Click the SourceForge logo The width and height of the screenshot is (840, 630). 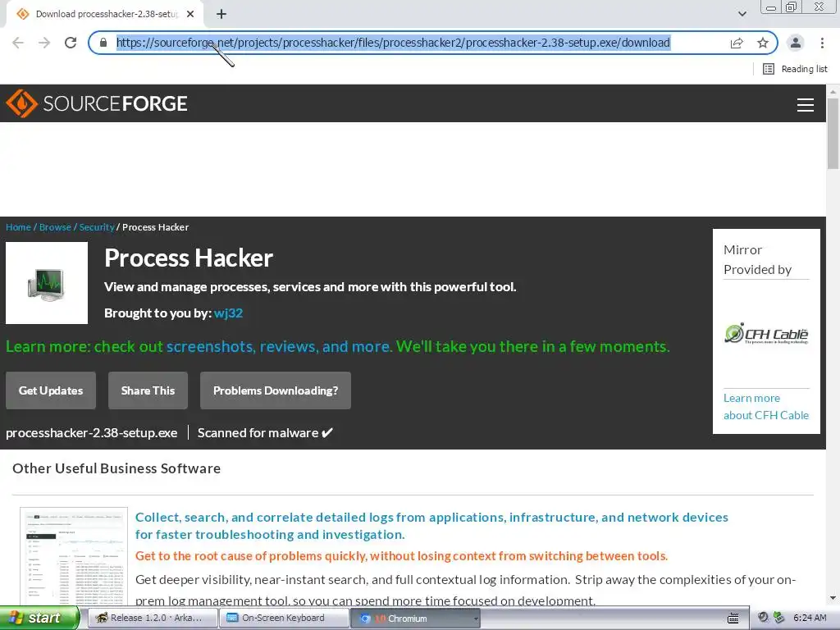pos(97,103)
